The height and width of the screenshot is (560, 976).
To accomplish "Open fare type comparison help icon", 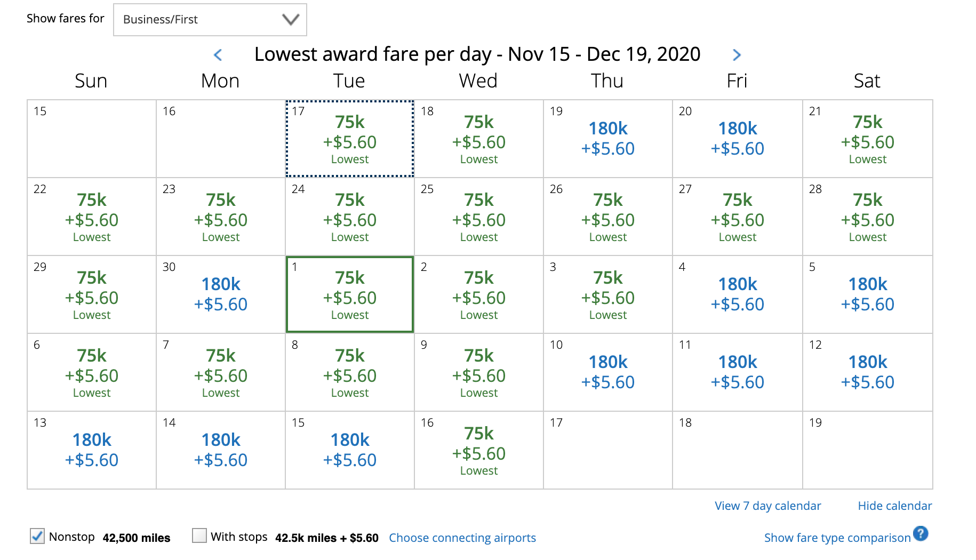I will (x=920, y=534).
